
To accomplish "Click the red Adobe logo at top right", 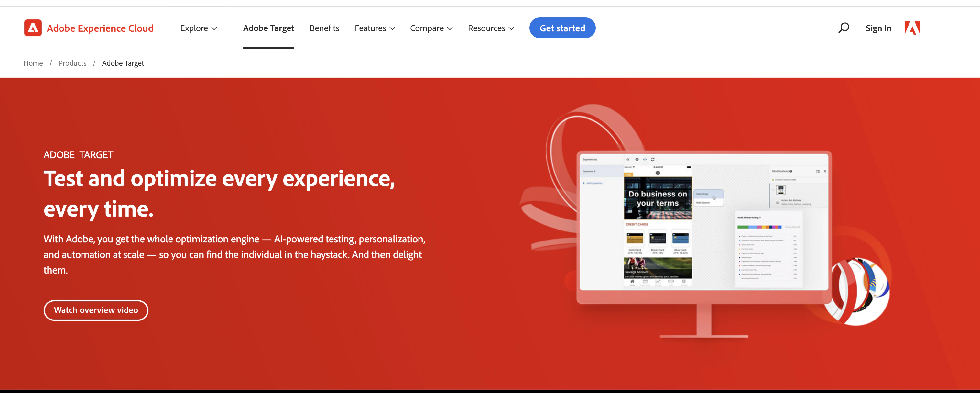I will click(912, 28).
